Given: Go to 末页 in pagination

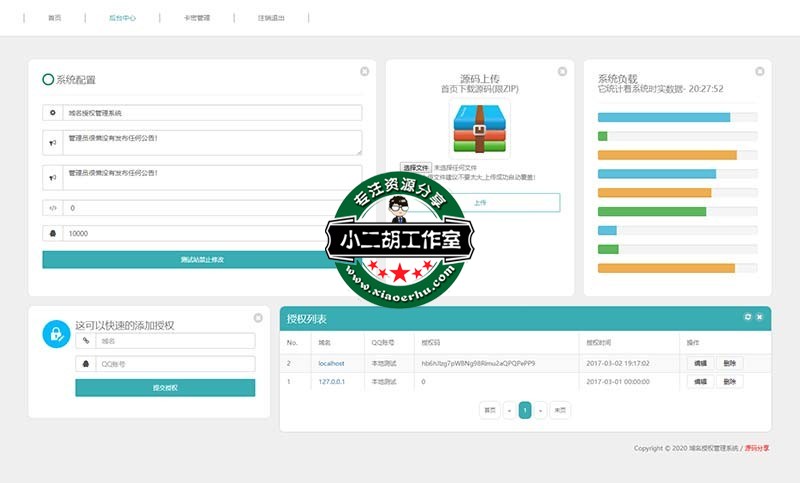Looking at the screenshot, I should (x=560, y=410).
